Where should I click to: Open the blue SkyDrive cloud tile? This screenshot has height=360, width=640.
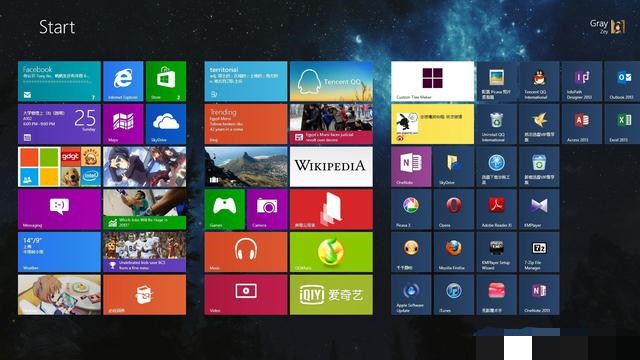tap(166, 124)
